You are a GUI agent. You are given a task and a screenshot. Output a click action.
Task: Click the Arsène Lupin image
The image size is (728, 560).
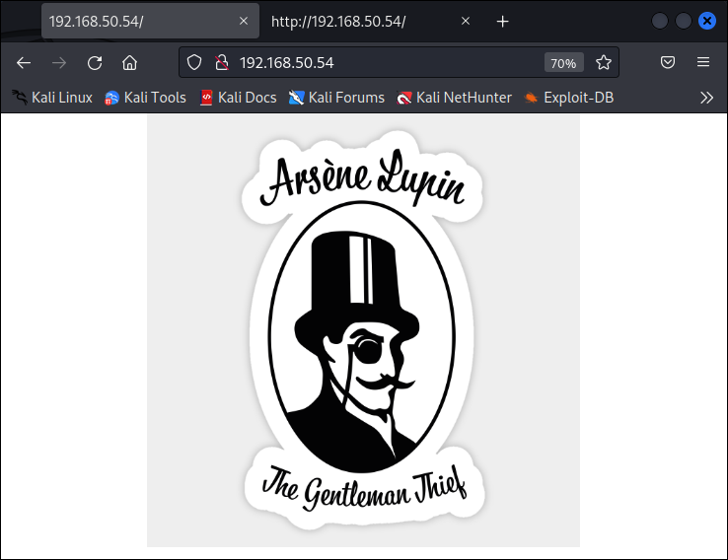363,331
